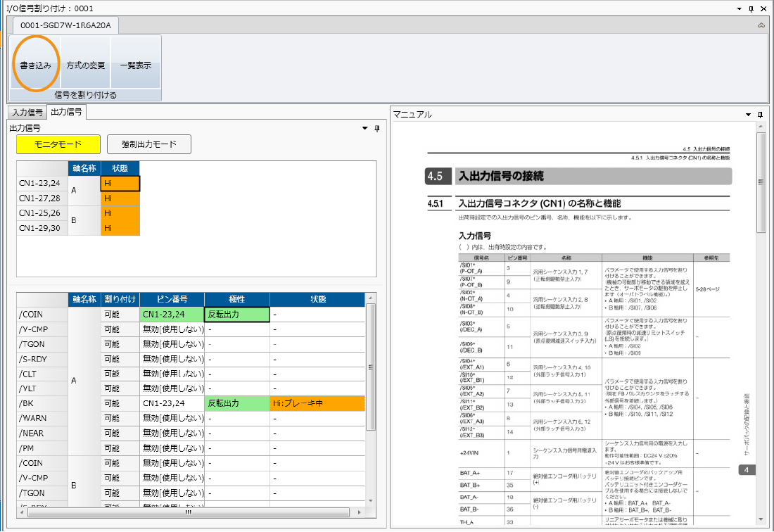Click the 出力信号 panel pin icon

tap(376, 128)
